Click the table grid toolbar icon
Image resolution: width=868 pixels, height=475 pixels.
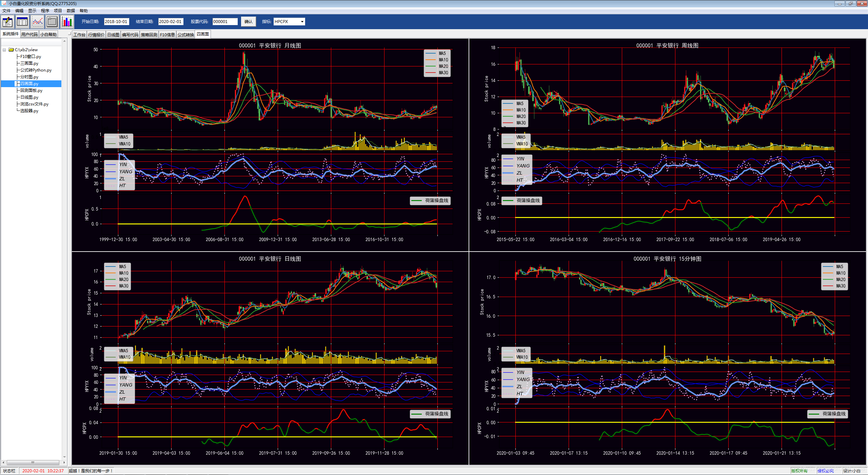(22, 22)
